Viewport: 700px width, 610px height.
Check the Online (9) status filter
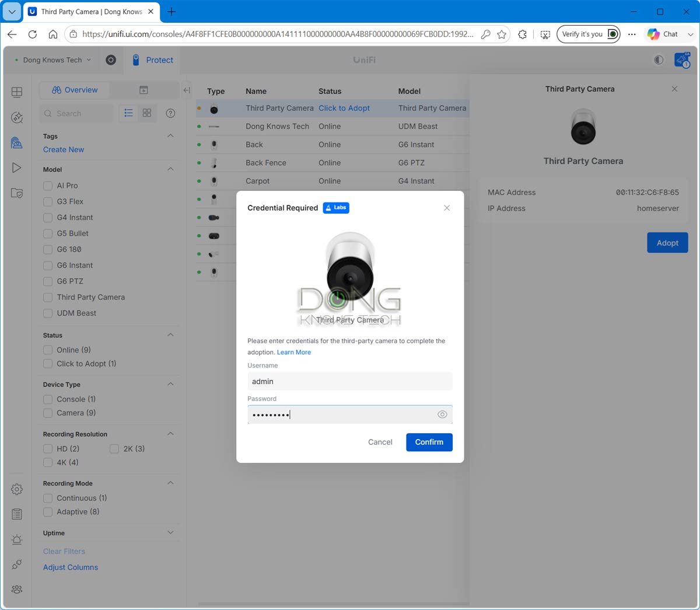pos(48,350)
